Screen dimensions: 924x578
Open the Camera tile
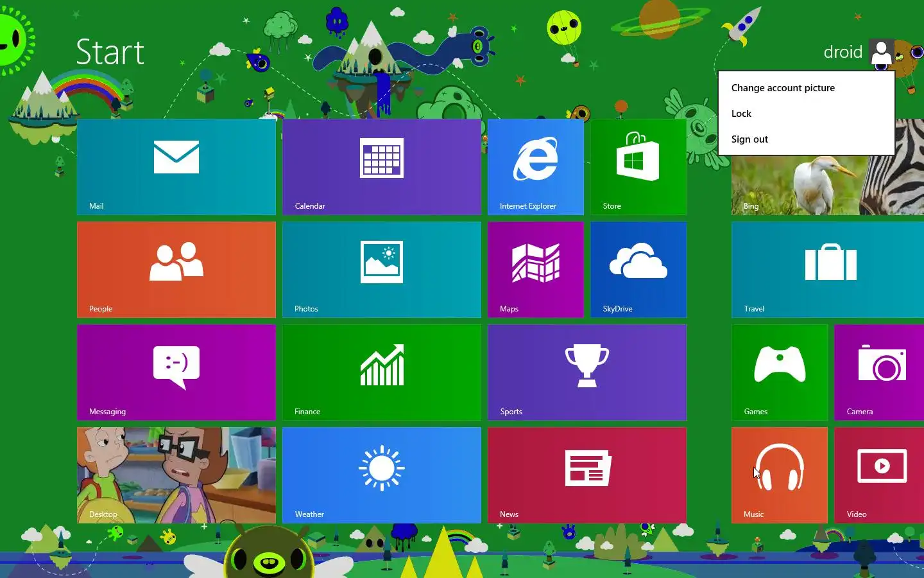point(879,372)
